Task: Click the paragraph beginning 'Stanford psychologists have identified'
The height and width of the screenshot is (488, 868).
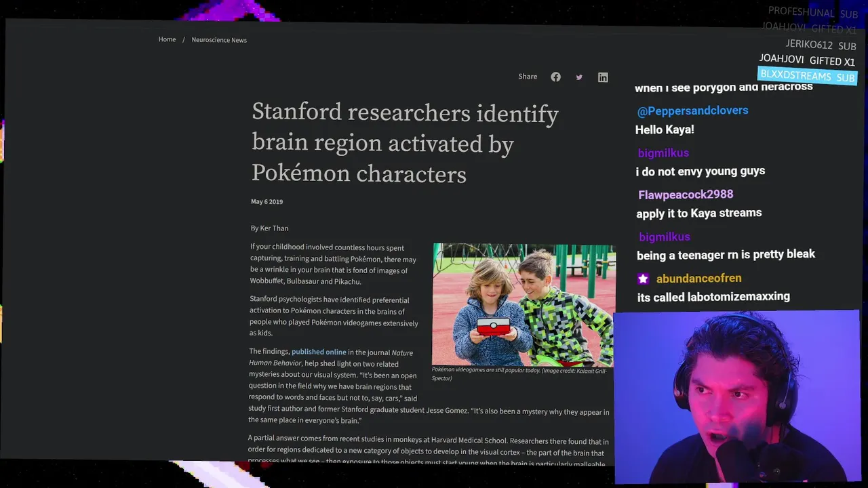Action: coord(334,317)
